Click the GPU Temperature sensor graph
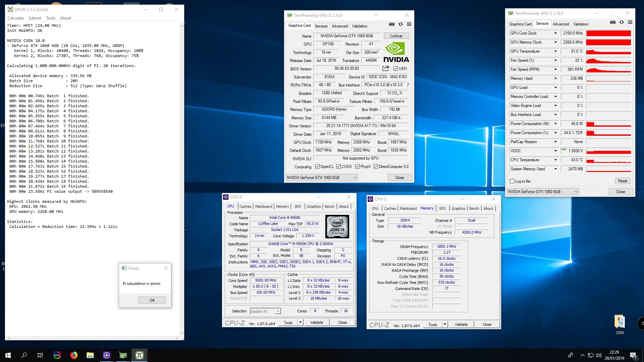This screenshot has width=644, height=362. click(x=608, y=51)
